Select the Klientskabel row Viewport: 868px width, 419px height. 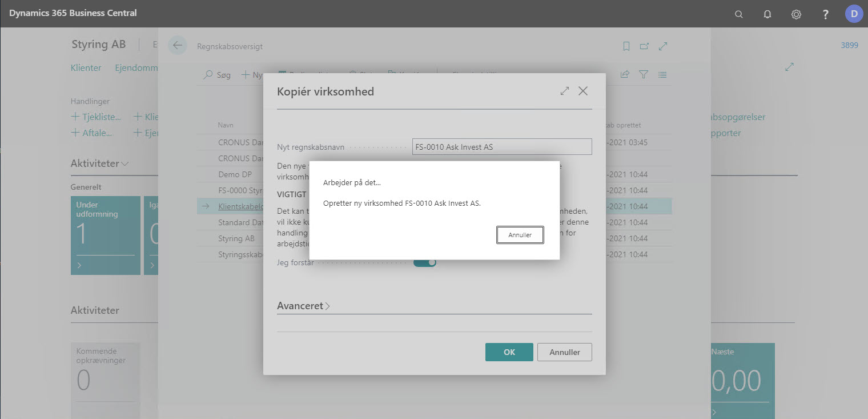[x=434, y=206]
